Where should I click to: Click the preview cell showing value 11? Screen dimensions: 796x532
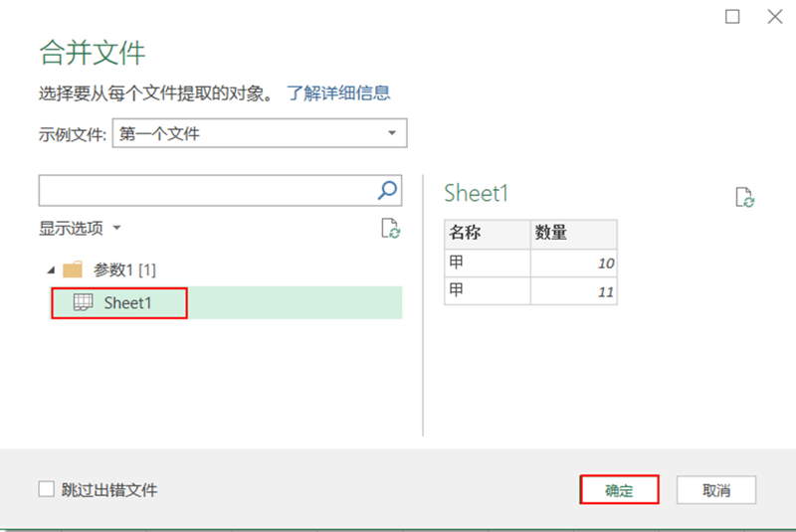574,291
